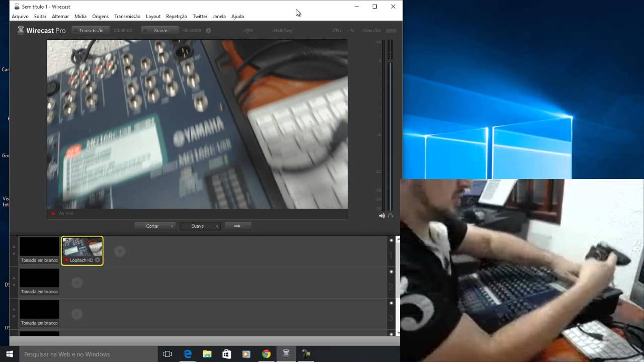The width and height of the screenshot is (644, 362).
Task: Open the Alternar menu
Action: (x=60, y=17)
